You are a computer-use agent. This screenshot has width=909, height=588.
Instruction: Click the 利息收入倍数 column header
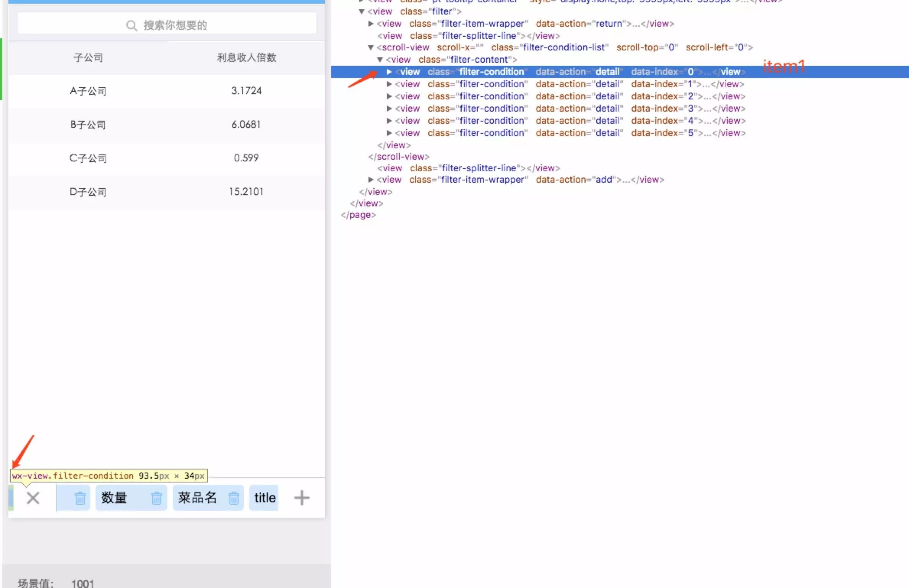(247, 58)
